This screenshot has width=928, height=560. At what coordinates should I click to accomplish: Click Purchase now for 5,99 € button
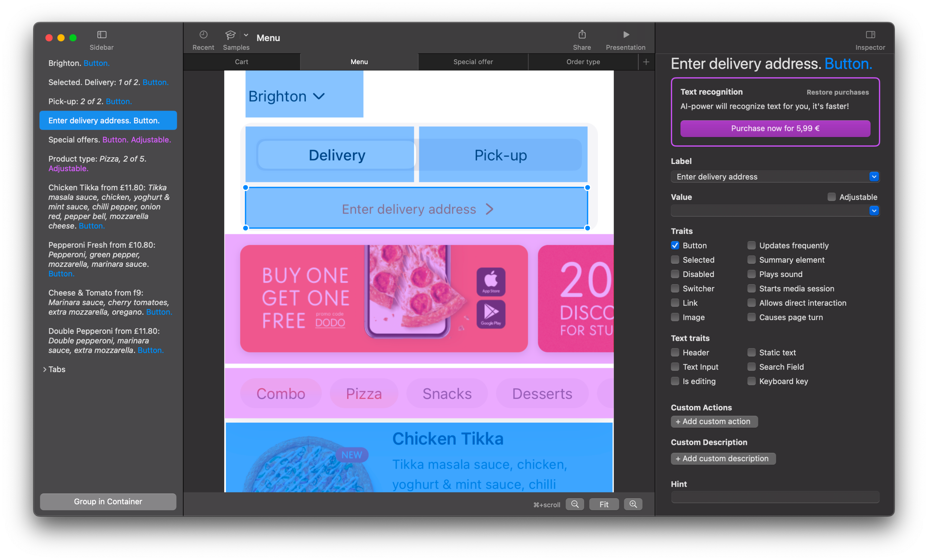pos(775,128)
